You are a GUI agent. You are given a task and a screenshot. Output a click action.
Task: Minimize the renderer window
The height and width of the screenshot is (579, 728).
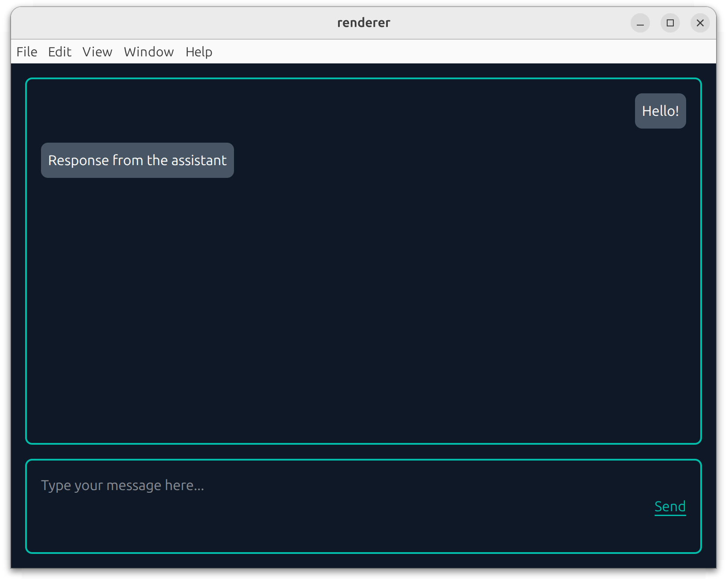640,23
